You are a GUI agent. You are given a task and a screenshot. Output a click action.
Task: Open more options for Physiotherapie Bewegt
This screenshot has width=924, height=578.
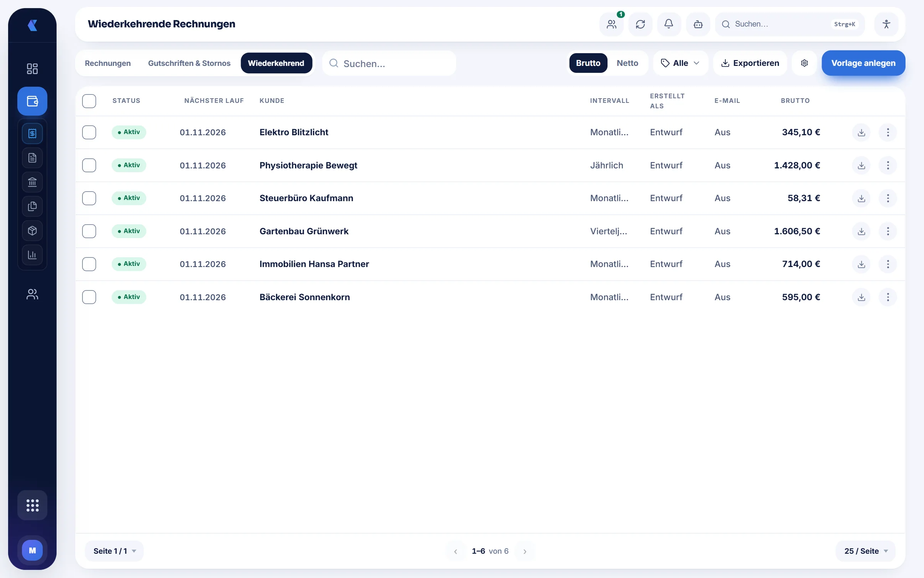point(888,165)
